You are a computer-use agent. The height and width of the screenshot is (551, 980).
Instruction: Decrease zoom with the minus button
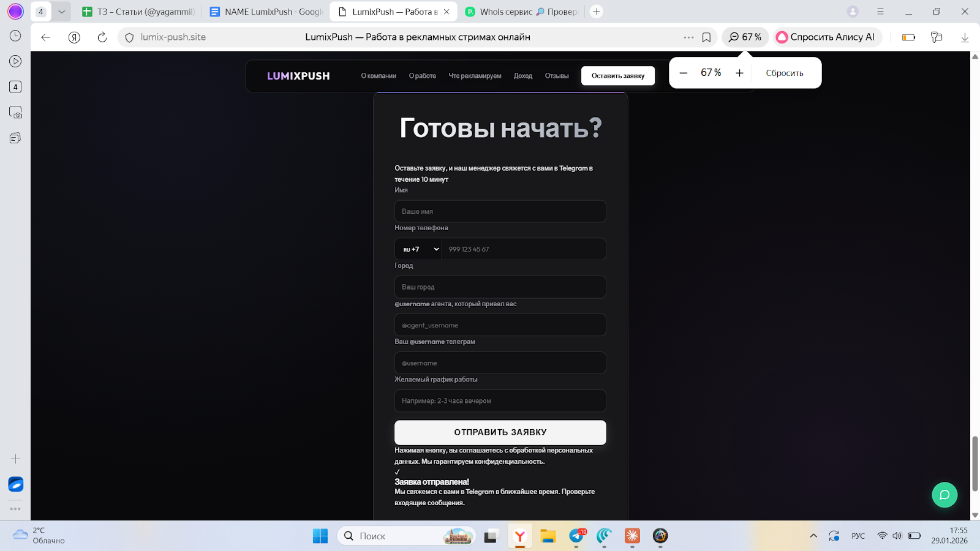click(684, 73)
